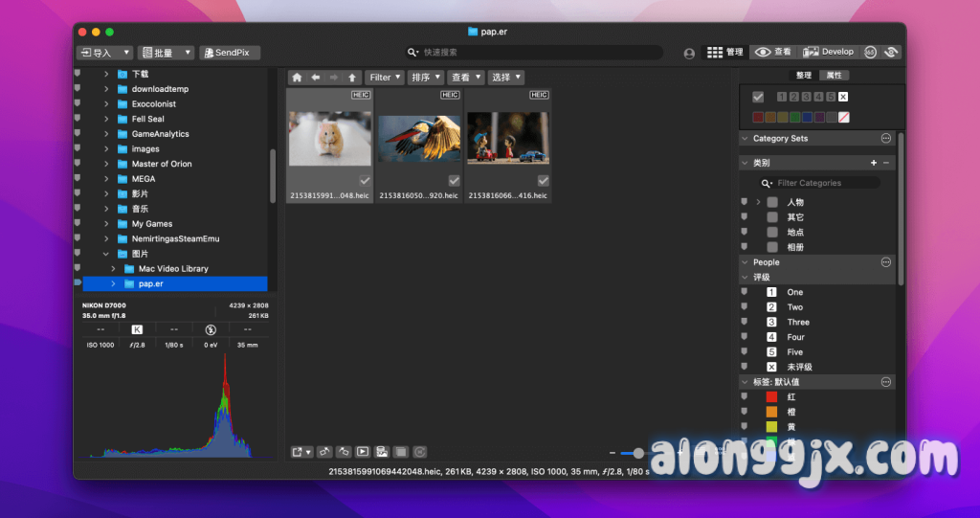Click the Home folder icon in navigation bar
This screenshot has height=518, width=980.
297,78
